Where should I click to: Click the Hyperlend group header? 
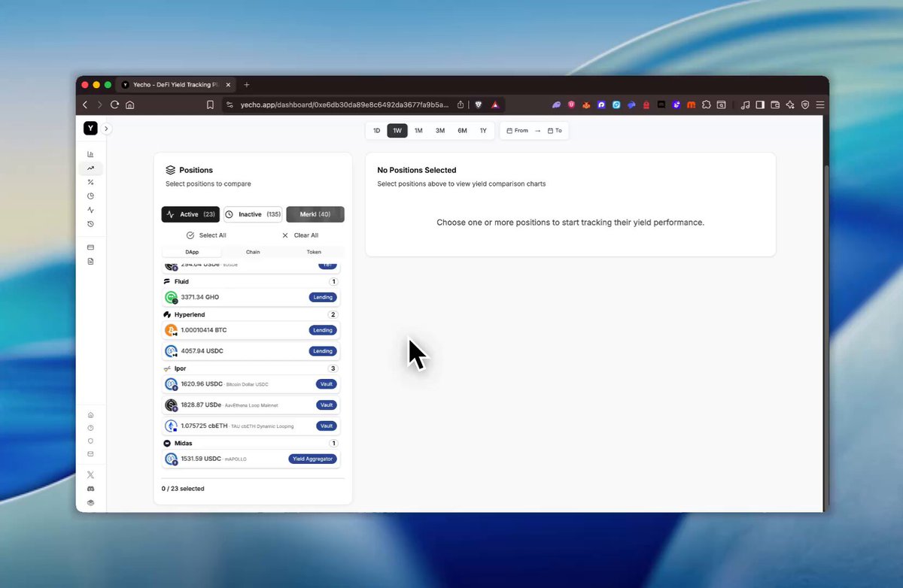(x=251, y=314)
